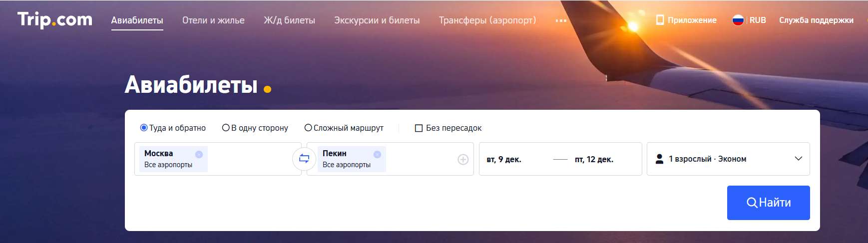The height and width of the screenshot is (243, 868).
Task: Open Приложение app link
Action: [686, 20]
